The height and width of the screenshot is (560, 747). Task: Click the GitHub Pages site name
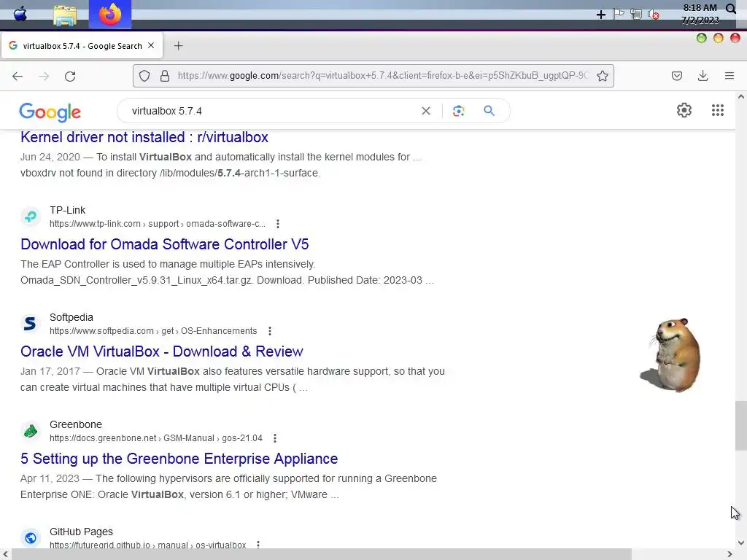pos(82,532)
